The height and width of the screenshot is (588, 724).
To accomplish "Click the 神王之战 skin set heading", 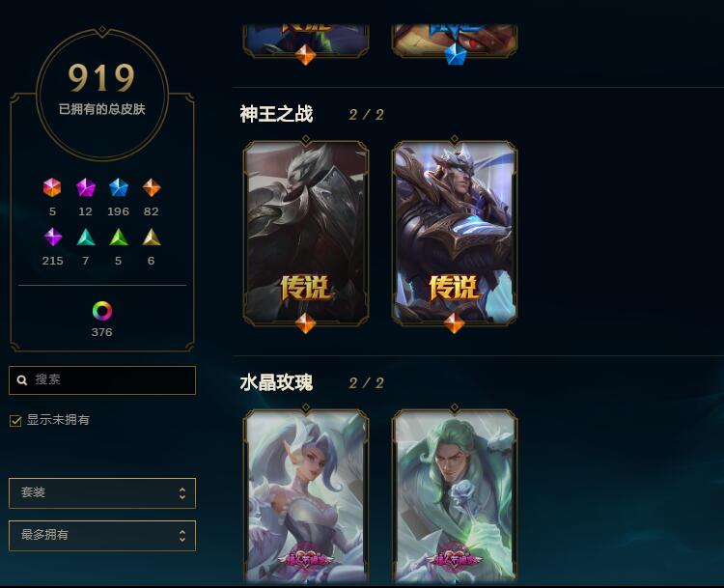I will point(276,114).
